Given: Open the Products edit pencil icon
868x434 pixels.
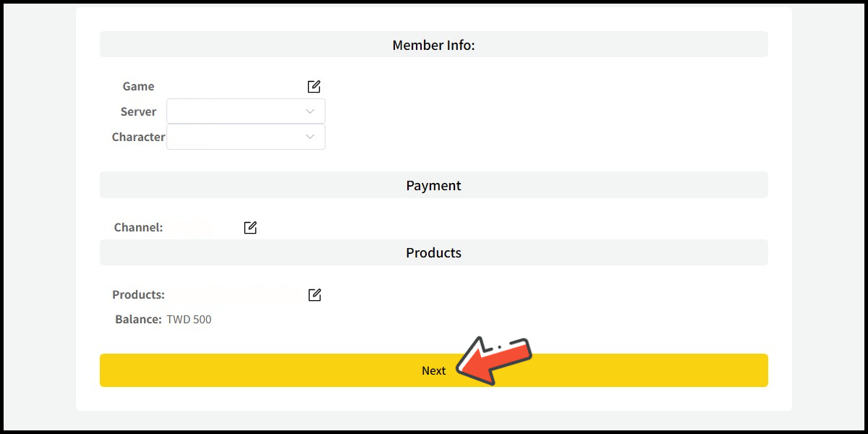Looking at the screenshot, I should [315, 295].
